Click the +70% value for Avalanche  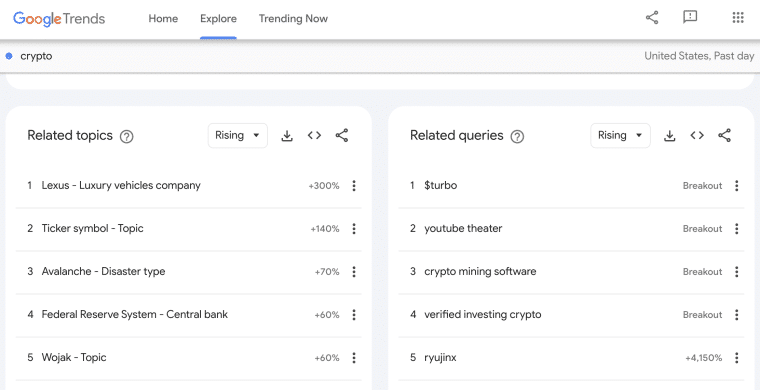(x=327, y=272)
